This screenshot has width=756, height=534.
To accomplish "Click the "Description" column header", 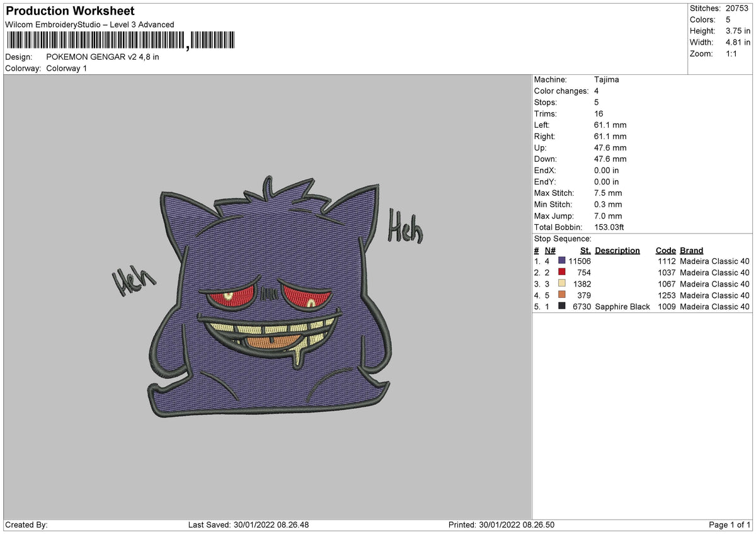I will coord(617,251).
